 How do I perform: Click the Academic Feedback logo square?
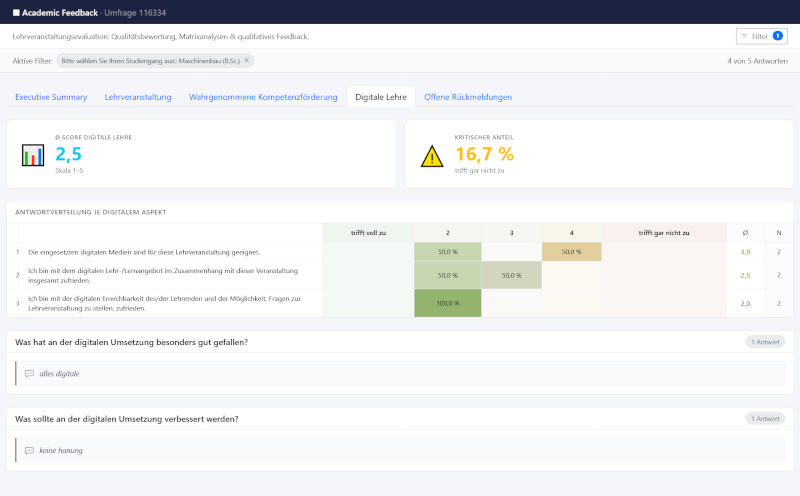(x=16, y=13)
